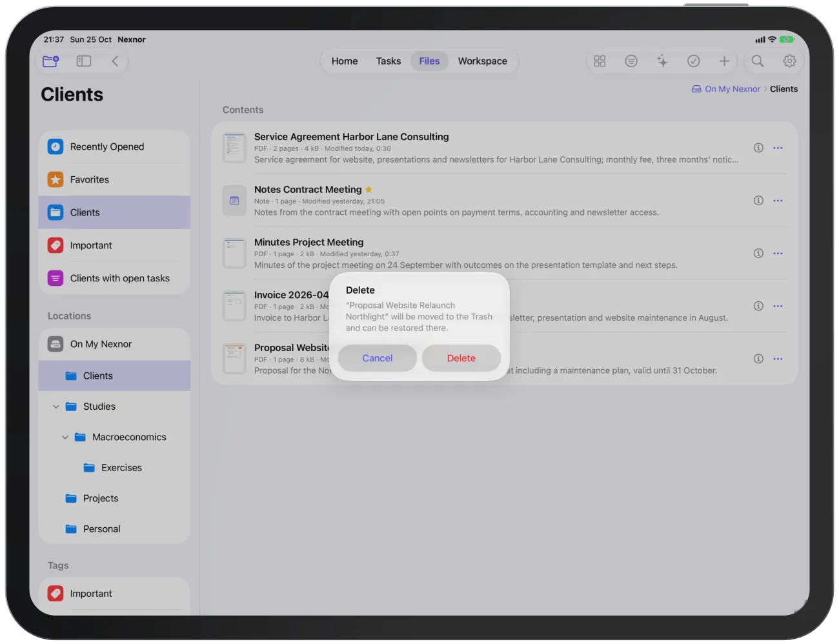
Task: Open the Projects folder
Action: [114, 499]
